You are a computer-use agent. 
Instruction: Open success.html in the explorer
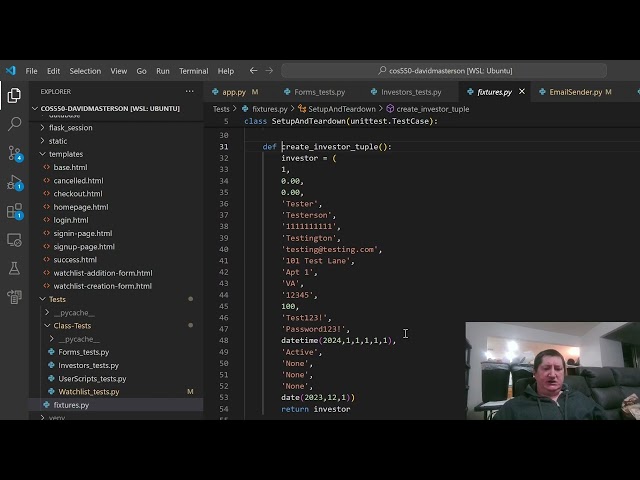75,260
